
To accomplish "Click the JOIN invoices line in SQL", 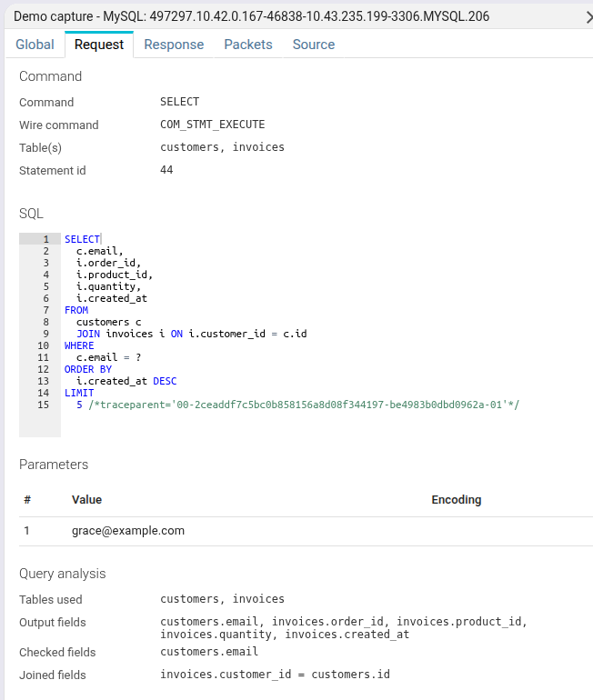I will coord(192,334).
